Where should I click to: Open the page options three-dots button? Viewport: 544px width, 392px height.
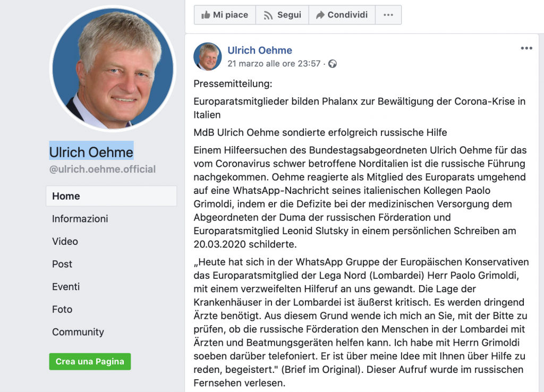388,15
